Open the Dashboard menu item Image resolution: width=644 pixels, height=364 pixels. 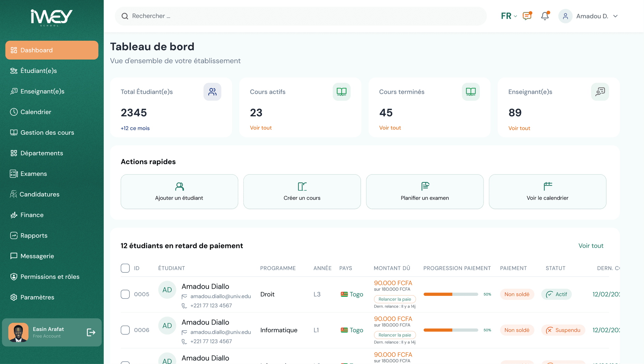click(52, 50)
